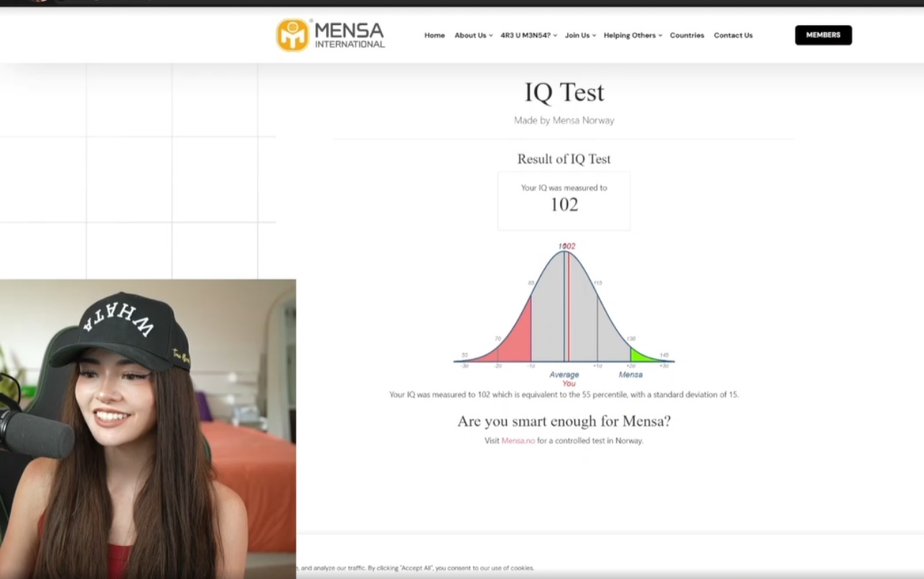Click the "Your IQ was measured to" label
The height and width of the screenshot is (579, 924).
564,188
